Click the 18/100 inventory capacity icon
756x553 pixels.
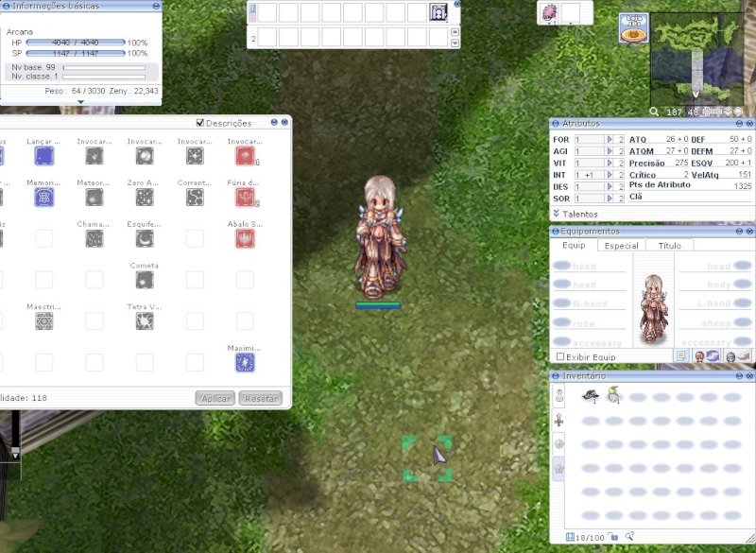click(x=570, y=537)
